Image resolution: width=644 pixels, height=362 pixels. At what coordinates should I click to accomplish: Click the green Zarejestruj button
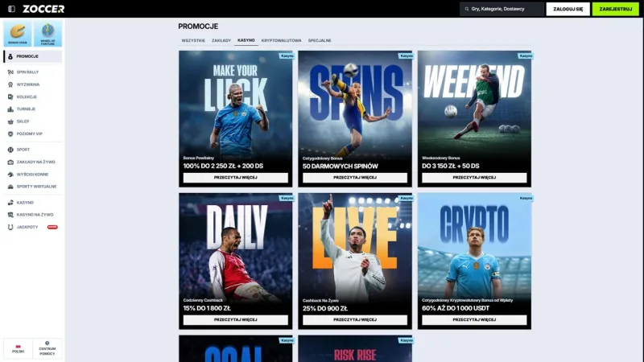point(615,9)
